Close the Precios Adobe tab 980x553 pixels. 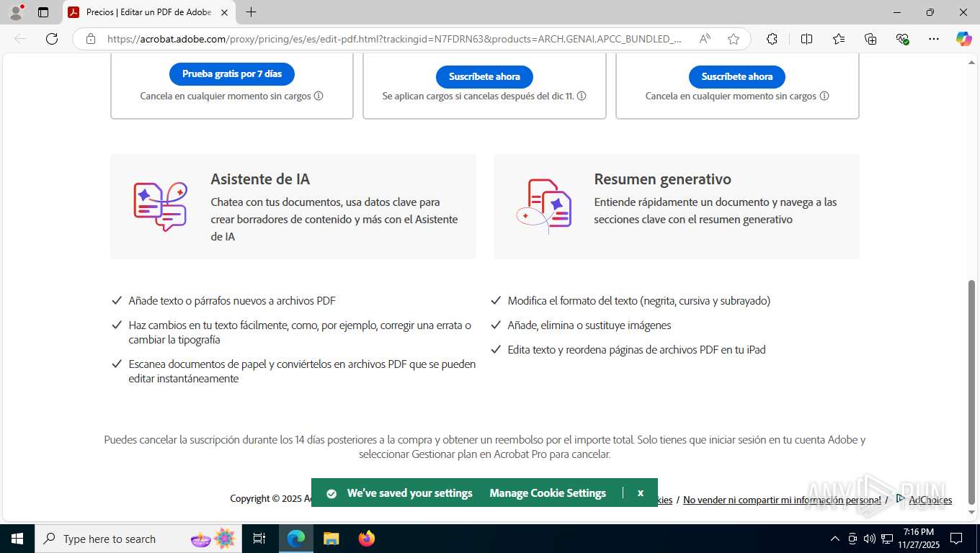point(224,12)
